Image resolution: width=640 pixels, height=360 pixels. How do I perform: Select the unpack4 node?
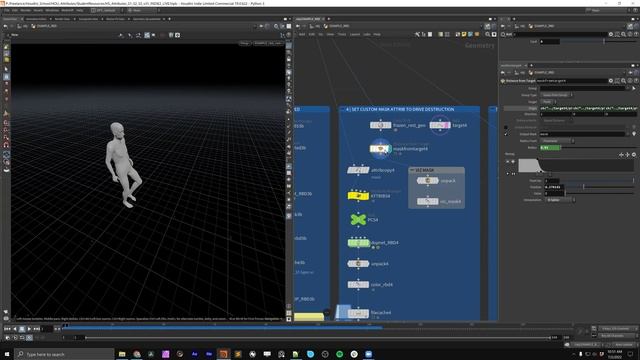tap(358, 264)
